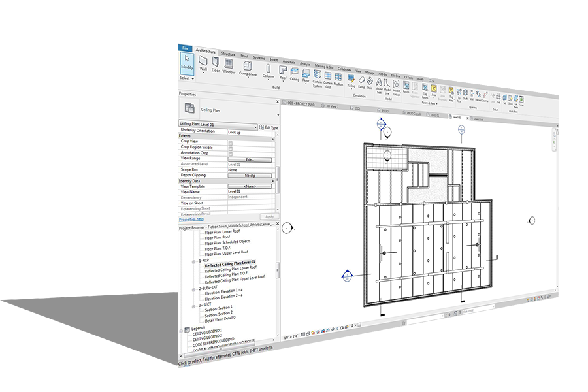The width and height of the screenshot is (588, 392).
Task: Expand the Select panel dropdown
Action: tap(187, 78)
